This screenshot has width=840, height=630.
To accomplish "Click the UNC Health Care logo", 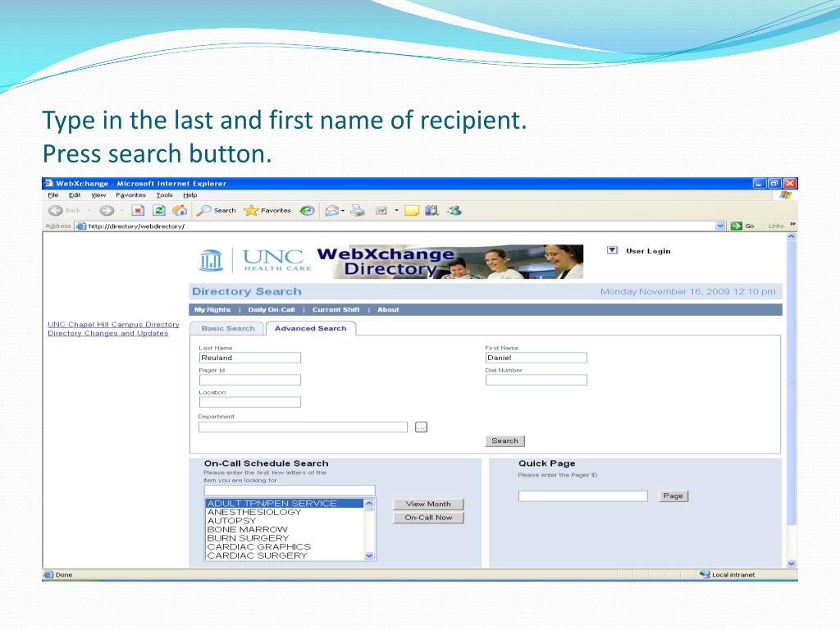I will tap(256, 260).
